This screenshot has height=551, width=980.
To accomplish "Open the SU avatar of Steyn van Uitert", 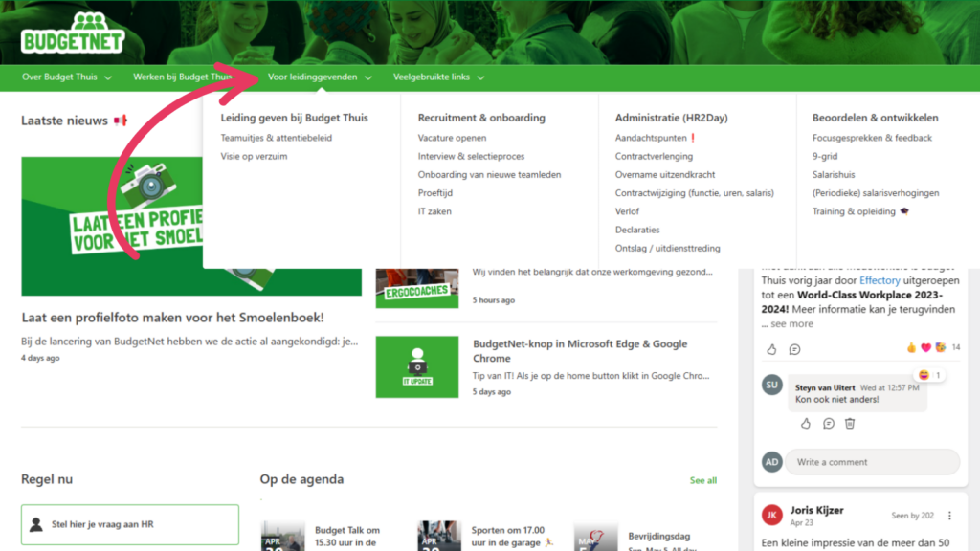I will pos(772,385).
